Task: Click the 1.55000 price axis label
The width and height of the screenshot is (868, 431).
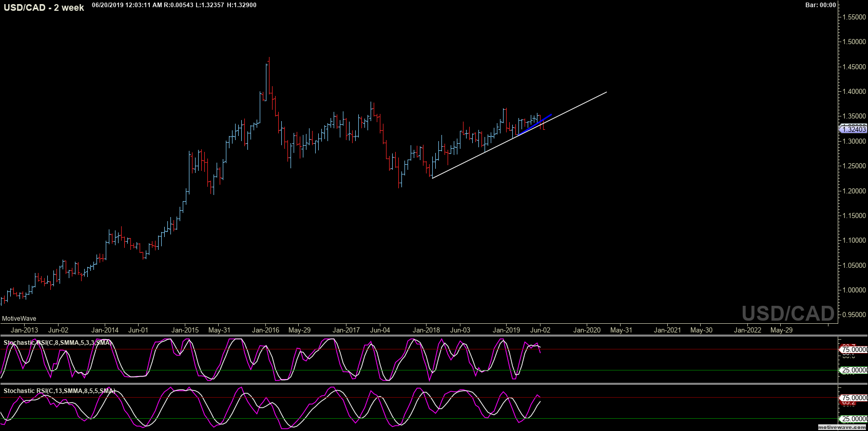Action: coord(854,17)
